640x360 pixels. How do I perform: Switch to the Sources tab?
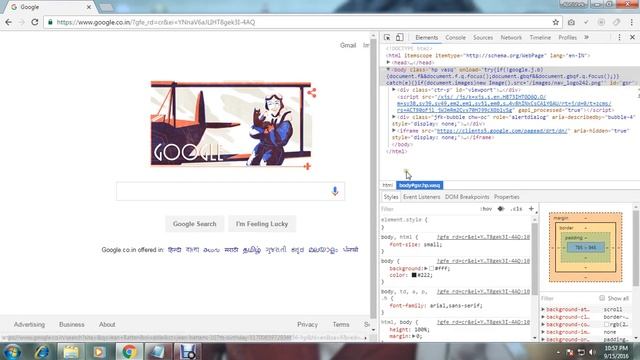click(x=483, y=37)
